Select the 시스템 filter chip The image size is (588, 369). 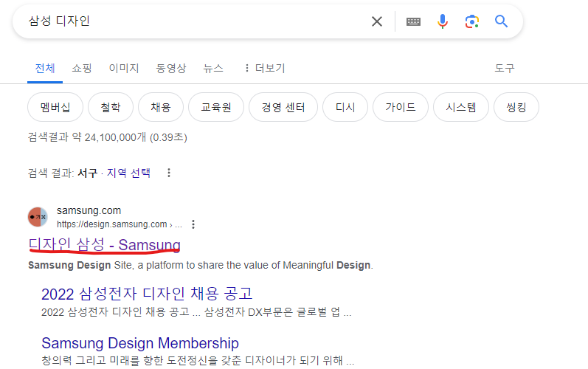(461, 107)
